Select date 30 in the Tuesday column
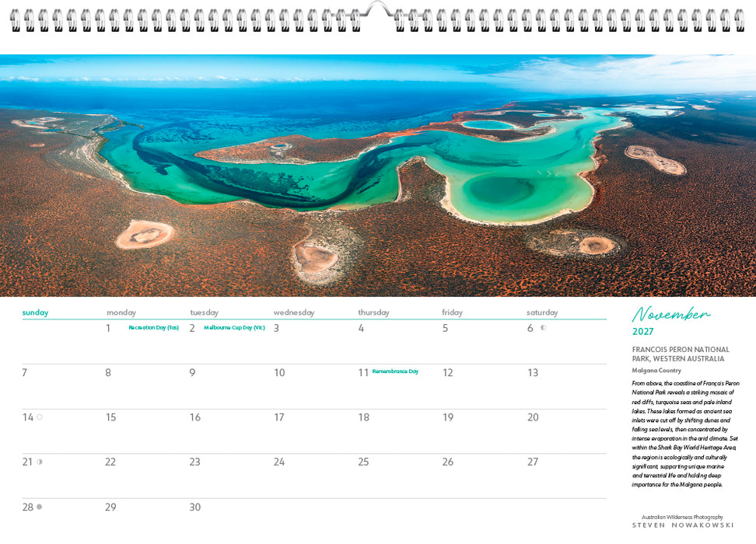The image size is (756, 544). click(194, 507)
